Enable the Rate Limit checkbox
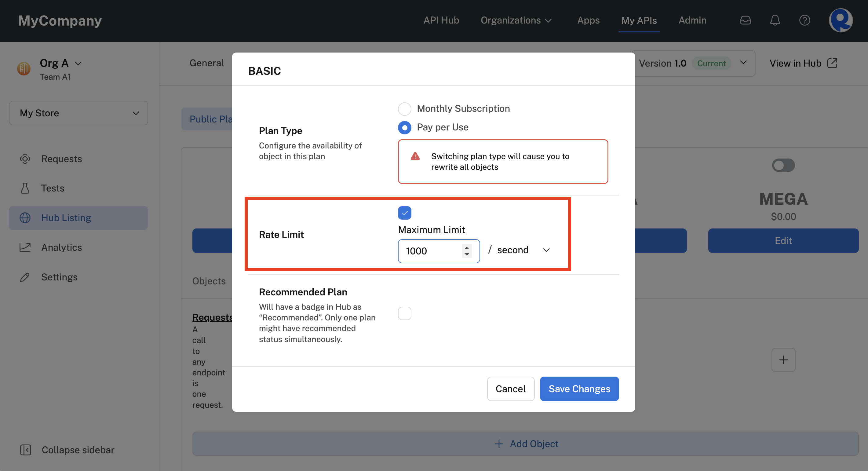Viewport: 868px width, 471px height. (405, 212)
